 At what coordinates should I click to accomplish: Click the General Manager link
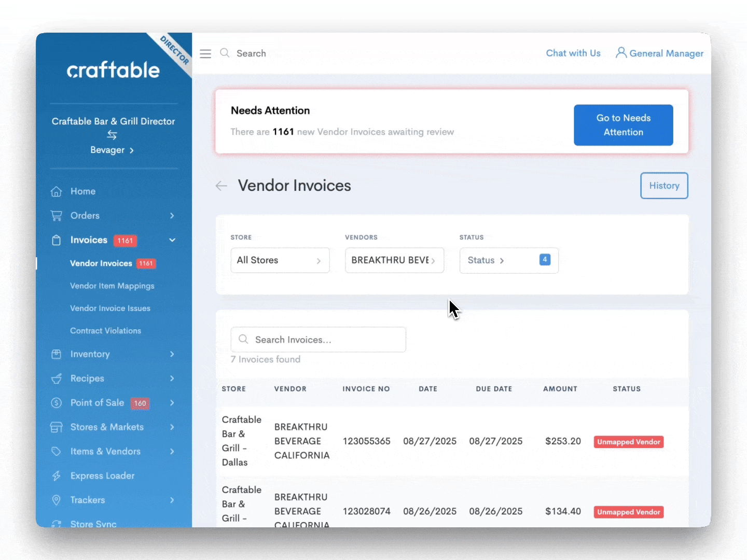point(667,53)
